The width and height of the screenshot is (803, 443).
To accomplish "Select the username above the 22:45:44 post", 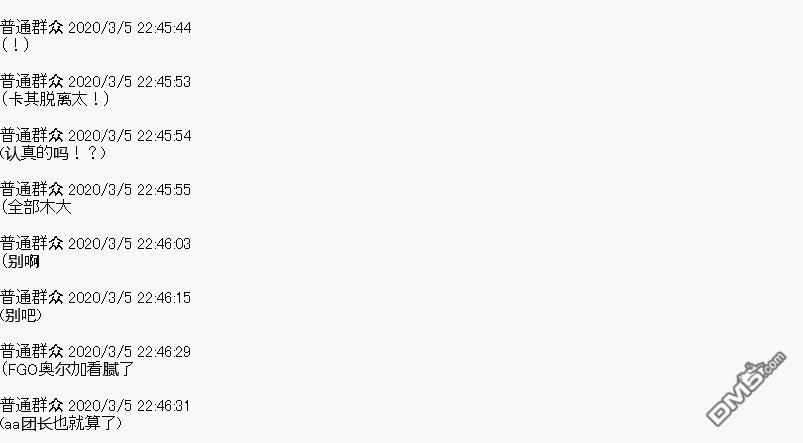I will click(x=32, y=27).
